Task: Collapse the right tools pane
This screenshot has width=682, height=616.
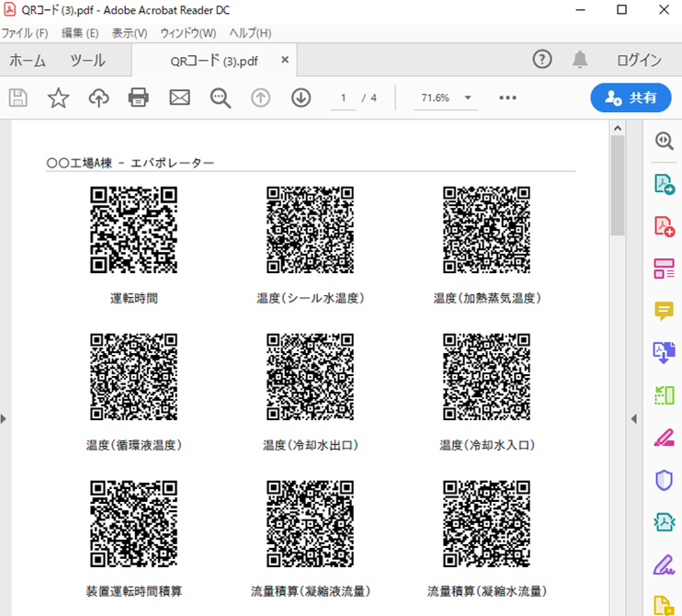Action: 633,419
